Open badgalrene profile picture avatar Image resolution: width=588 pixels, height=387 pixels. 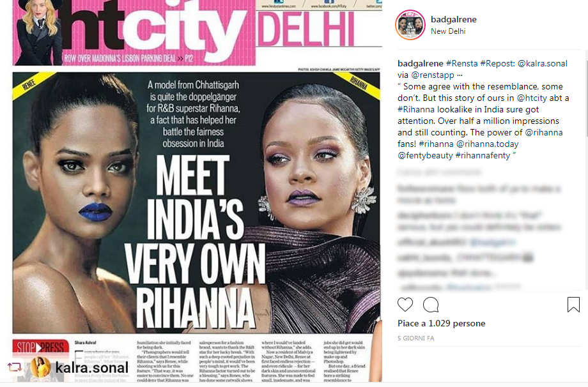pos(410,25)
